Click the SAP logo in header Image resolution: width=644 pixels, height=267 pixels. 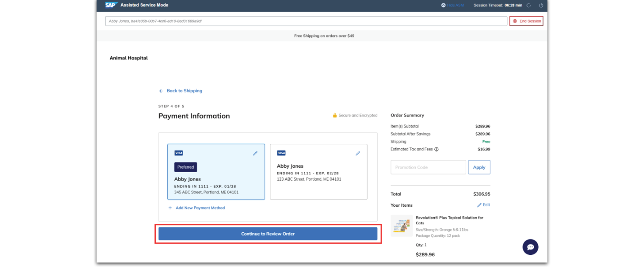click(x=111, y=5)
